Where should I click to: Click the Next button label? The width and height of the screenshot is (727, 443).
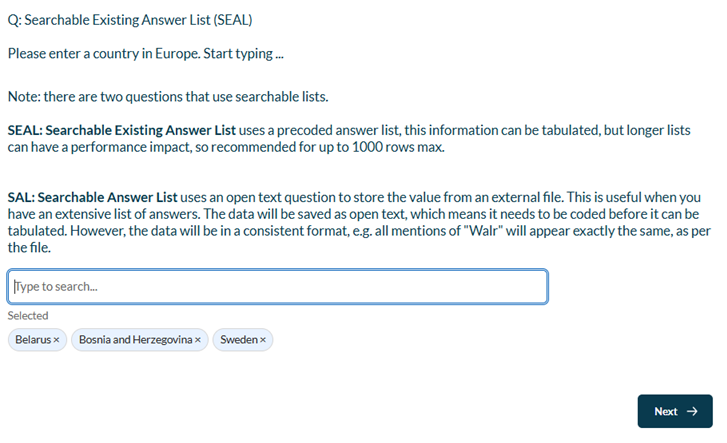coord(666,411)
